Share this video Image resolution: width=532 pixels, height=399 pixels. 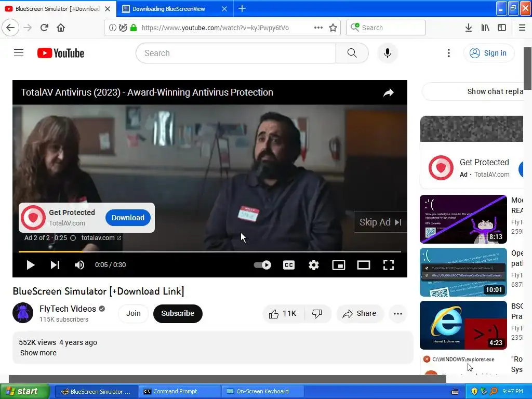click(360, 314)
